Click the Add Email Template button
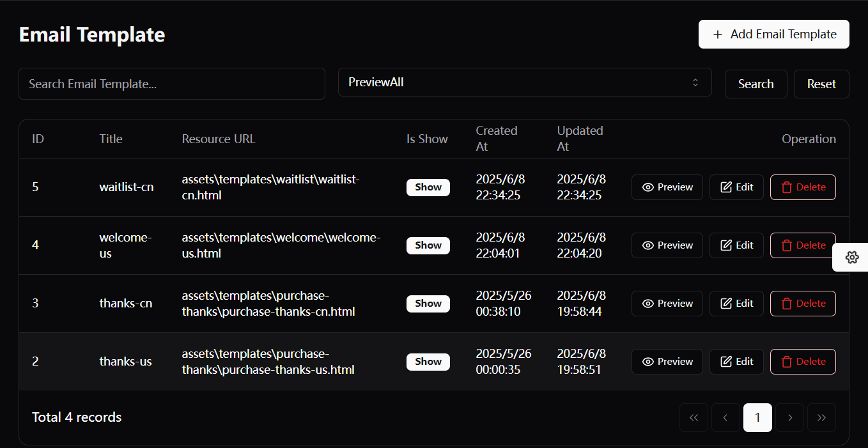The image size is (868, 448). 773,35
